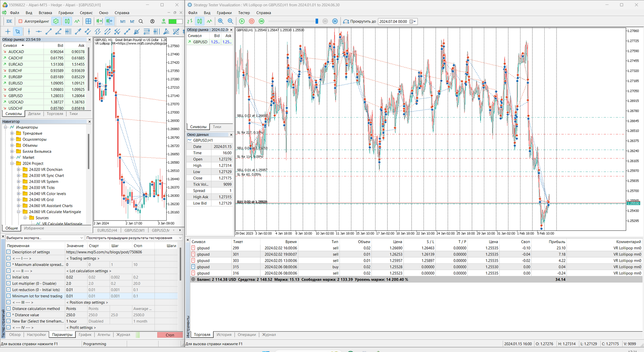
Task: Select the arrowed line tool
Action: coord(78,31)
